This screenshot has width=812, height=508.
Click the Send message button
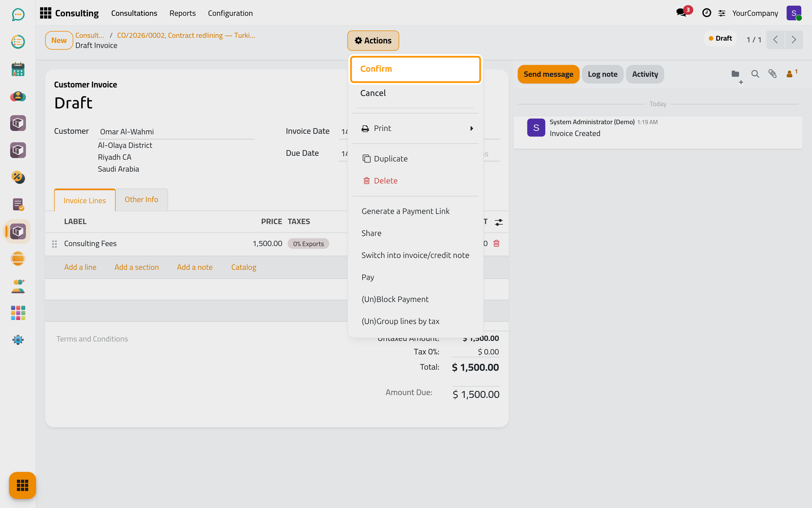548,74
